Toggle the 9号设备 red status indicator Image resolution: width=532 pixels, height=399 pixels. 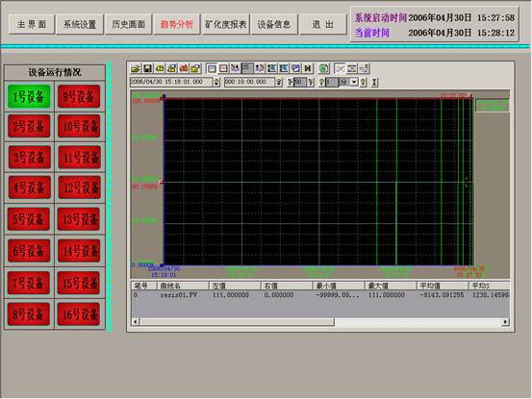[x=79, y=96]
